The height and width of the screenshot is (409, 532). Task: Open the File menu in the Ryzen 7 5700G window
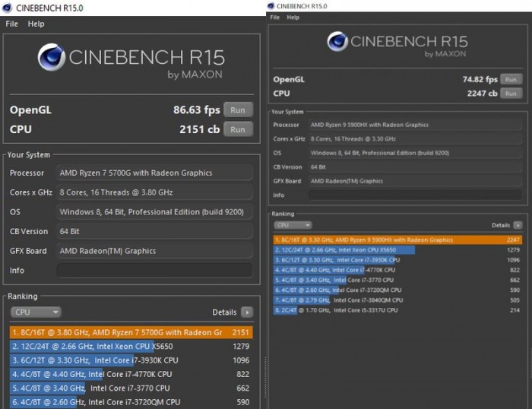click(12, 24)
